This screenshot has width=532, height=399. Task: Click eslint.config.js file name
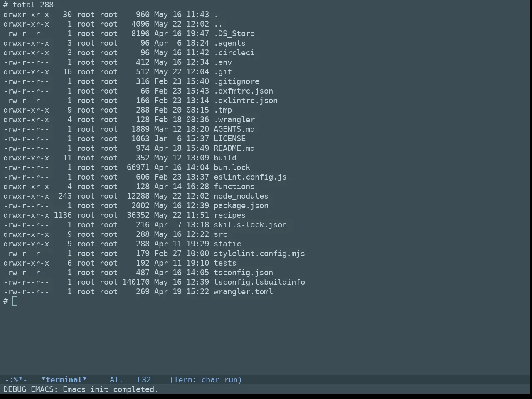click(250, 177)
